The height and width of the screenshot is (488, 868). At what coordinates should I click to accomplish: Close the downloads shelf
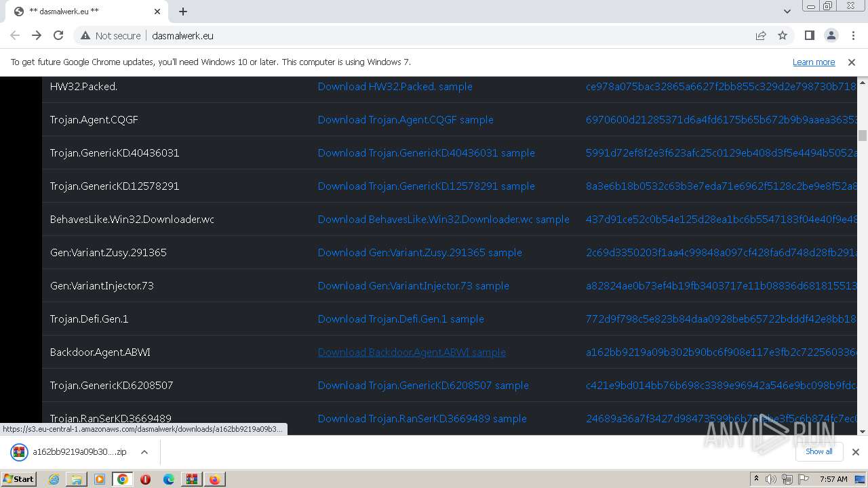point(855,452)
